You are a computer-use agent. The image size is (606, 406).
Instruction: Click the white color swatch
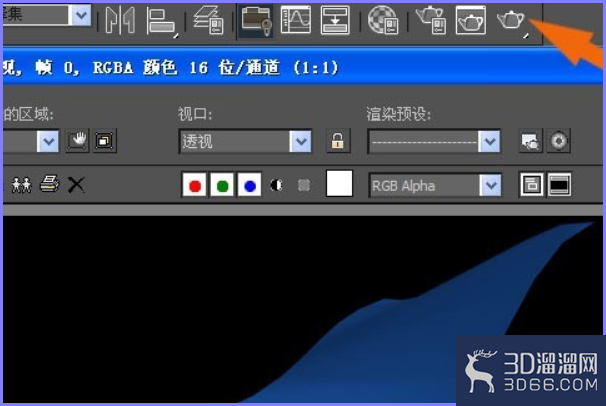point(339,184)
